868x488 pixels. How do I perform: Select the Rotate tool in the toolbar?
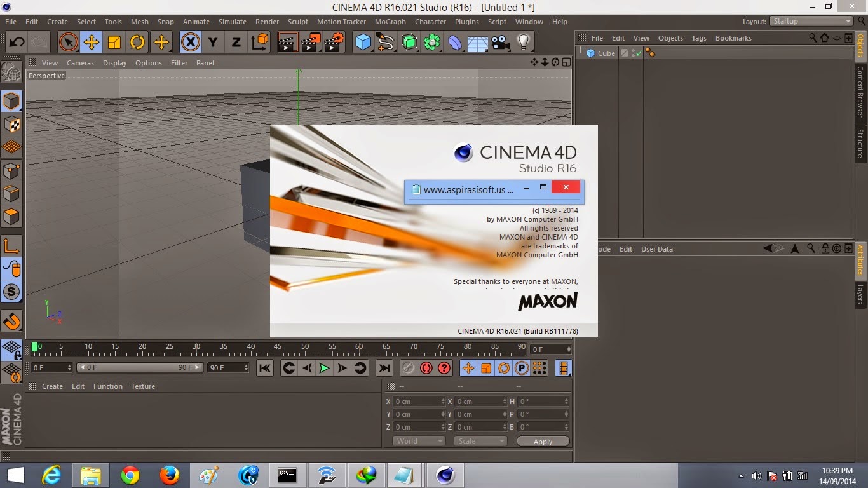[137, 42]
